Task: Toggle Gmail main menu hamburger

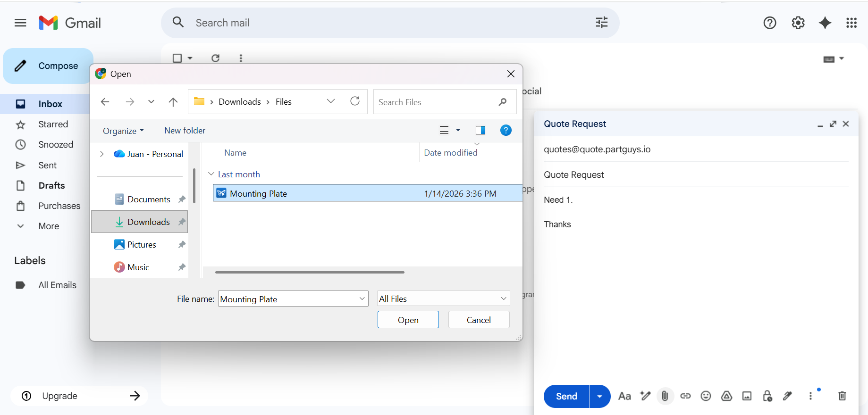Action: tap(20, 23)
